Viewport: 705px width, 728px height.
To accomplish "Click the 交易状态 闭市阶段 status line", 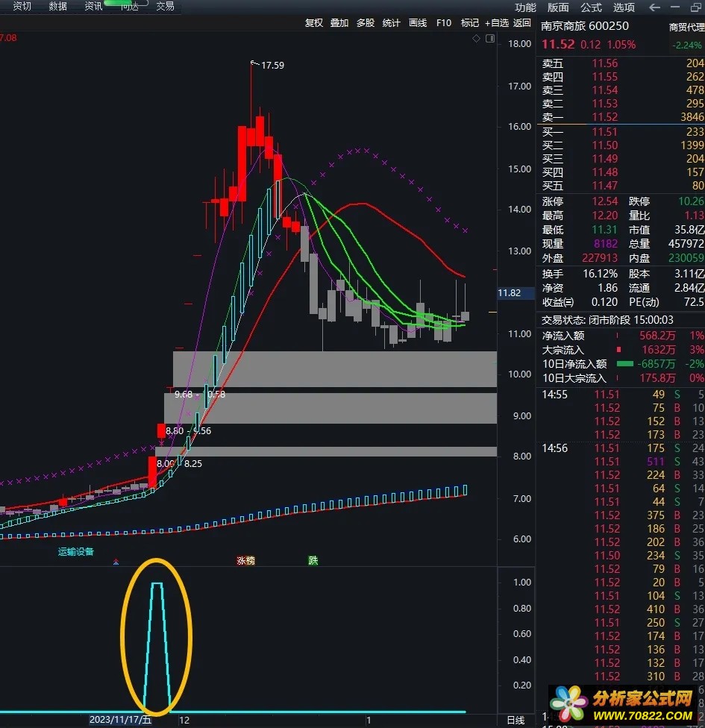I will click(x=607, y=320).
